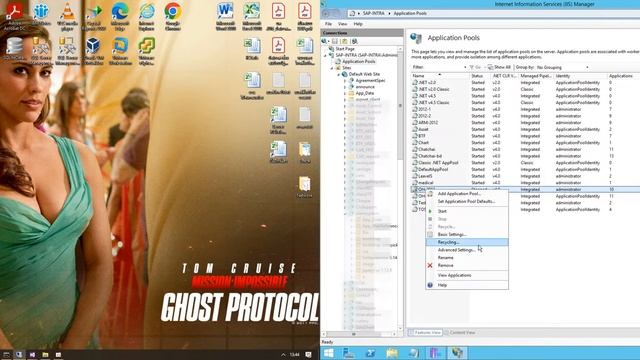
Task: Open the View menu
Action: point(342,24)
